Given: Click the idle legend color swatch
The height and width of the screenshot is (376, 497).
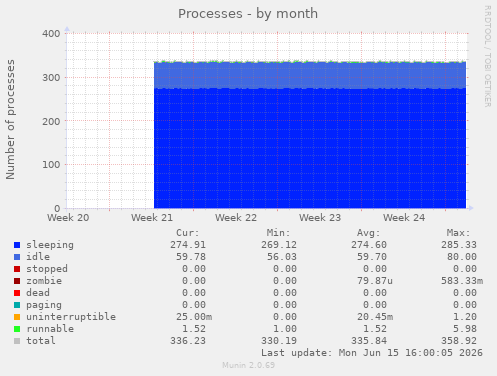Looking at the screenshot, I should coord(17,257).
